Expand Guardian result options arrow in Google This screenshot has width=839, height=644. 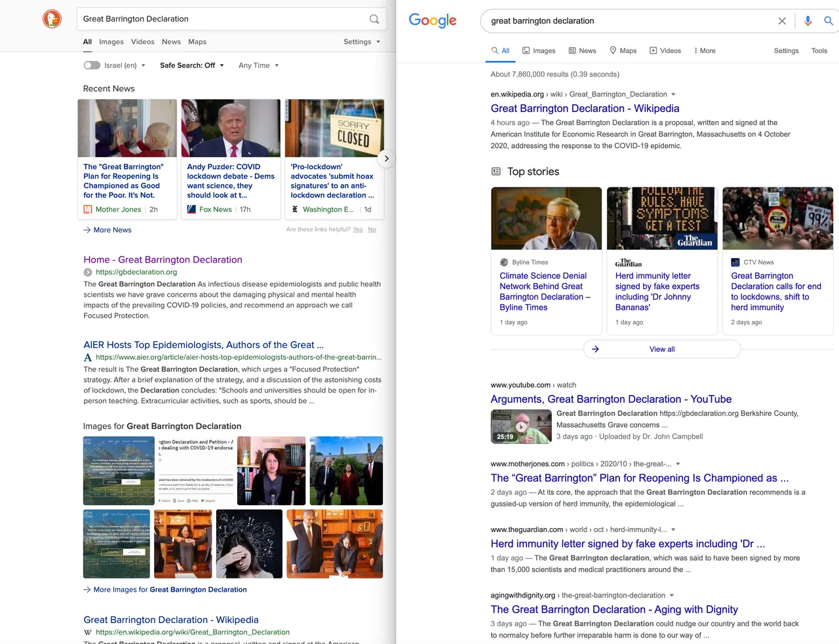(x=673, y=530)
